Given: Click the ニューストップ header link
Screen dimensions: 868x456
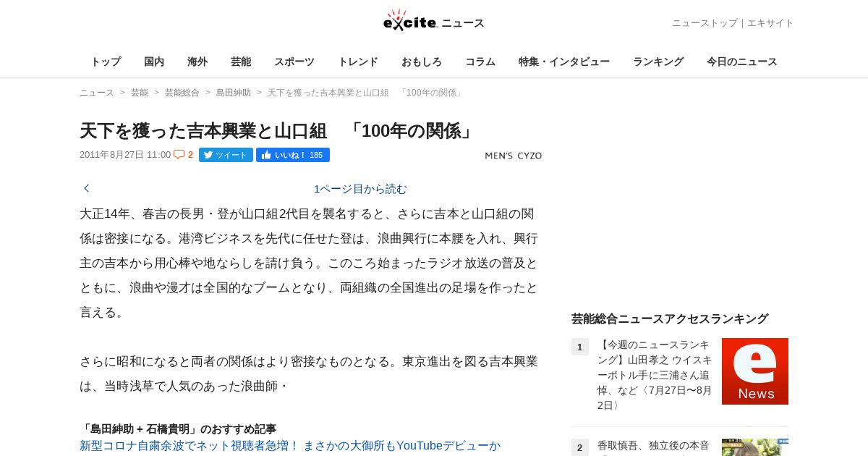Looking at the screenshot, I should click(705, 23).
